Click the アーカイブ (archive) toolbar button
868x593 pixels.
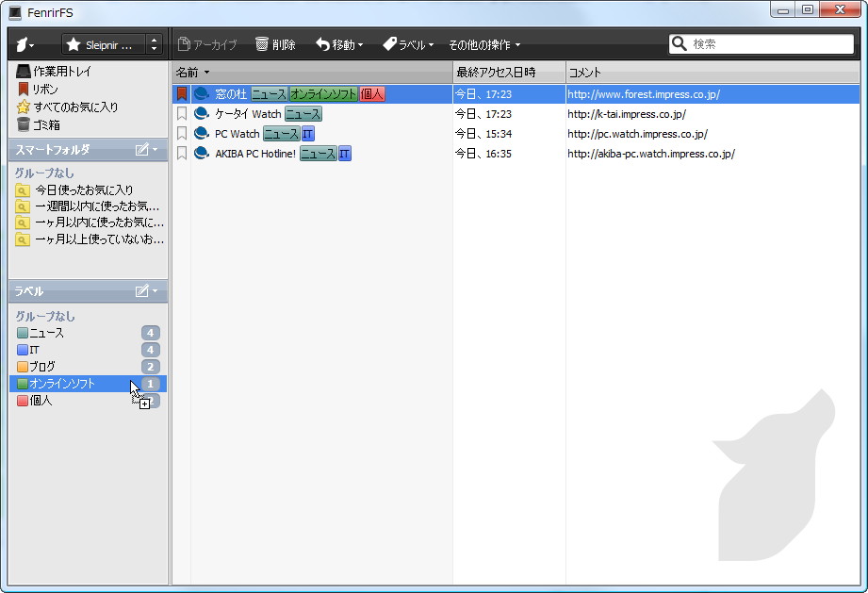(x=207, y=44)
